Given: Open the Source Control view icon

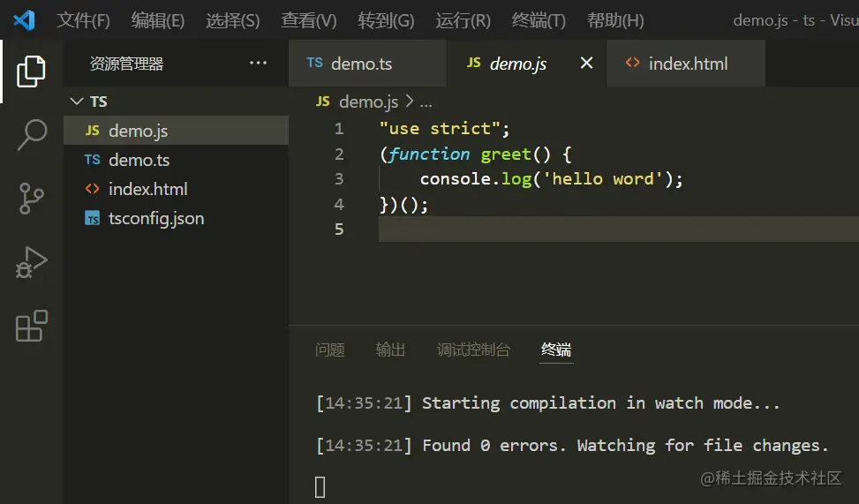Looking at the screenshot, I should [x=31, y=199].
